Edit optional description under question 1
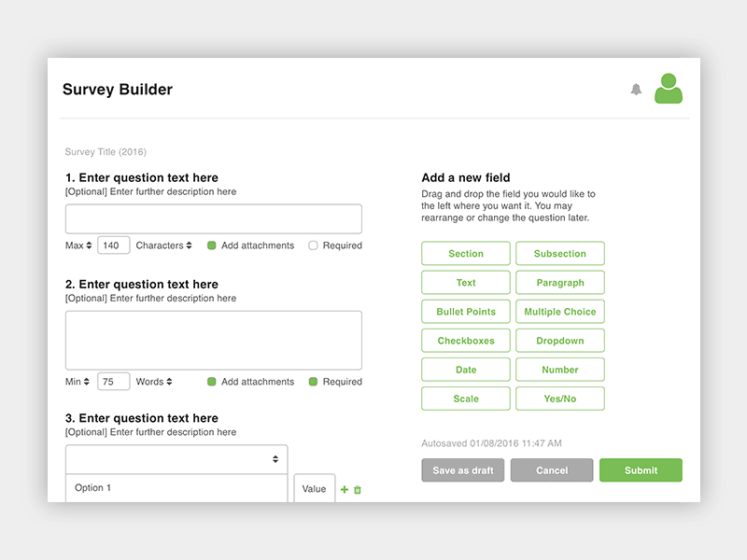 150,192
